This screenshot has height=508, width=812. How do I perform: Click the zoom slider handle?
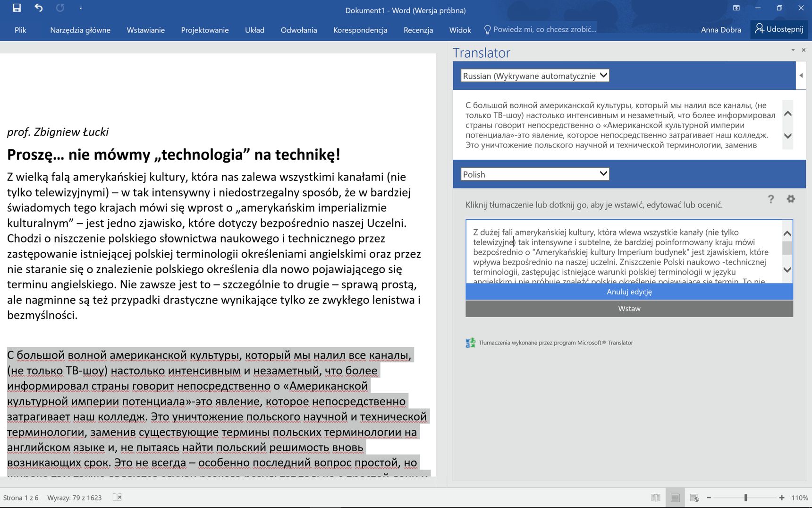tap(746, 498)
